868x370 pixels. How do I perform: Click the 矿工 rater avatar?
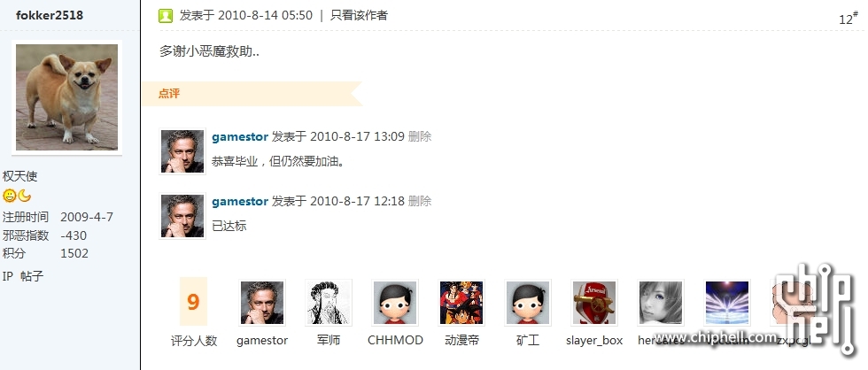click(x=528, y=303)
